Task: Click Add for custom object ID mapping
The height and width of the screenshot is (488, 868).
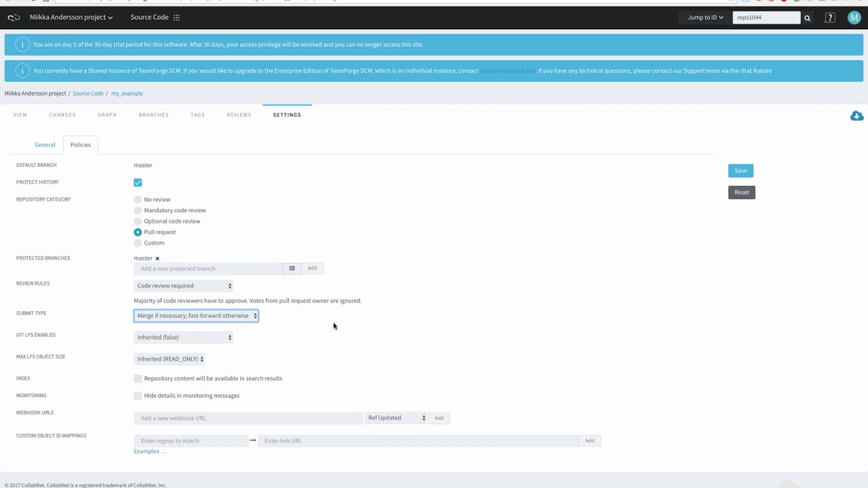Action: click(x=589, y=441)
